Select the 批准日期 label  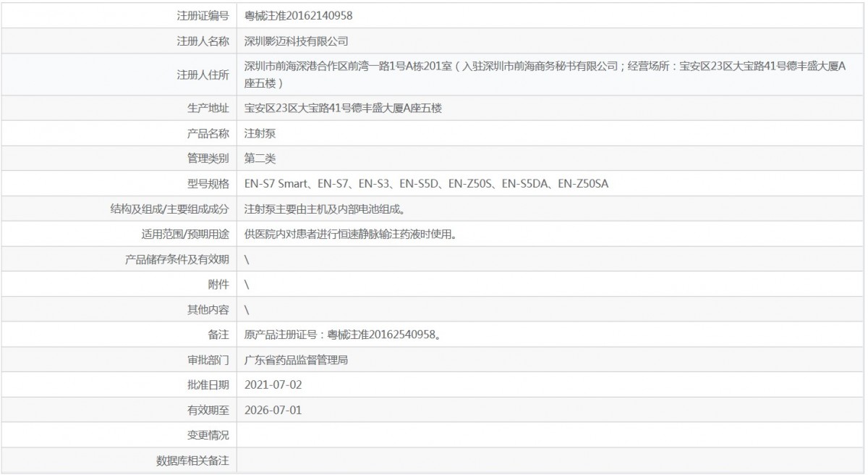pyautogui.click(x=208, y=384)
